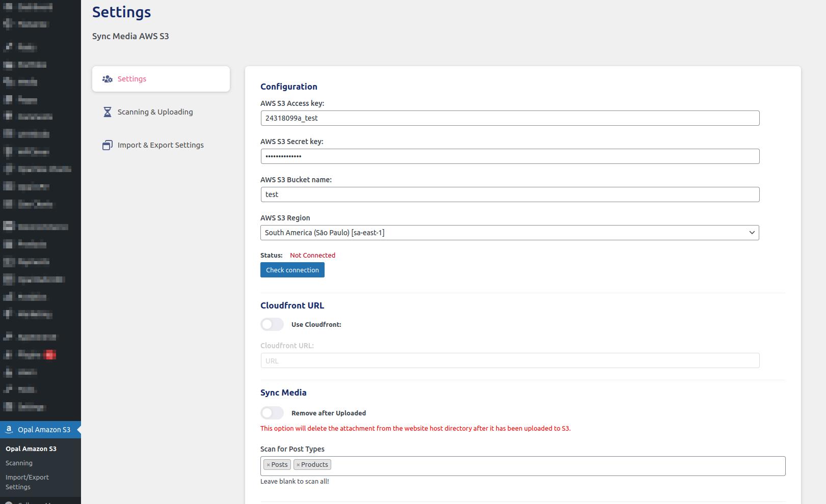The image size is (826, 504).
Task: Click the AWS S3 Access key field
Action: coord(510,118)
